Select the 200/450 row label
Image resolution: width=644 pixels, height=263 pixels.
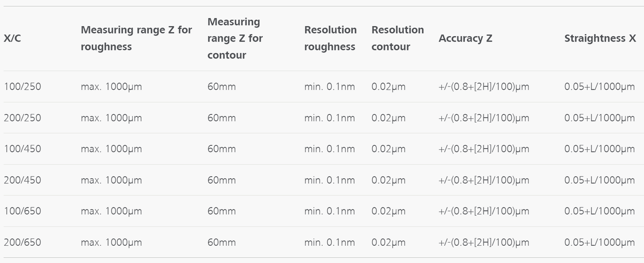23,180
